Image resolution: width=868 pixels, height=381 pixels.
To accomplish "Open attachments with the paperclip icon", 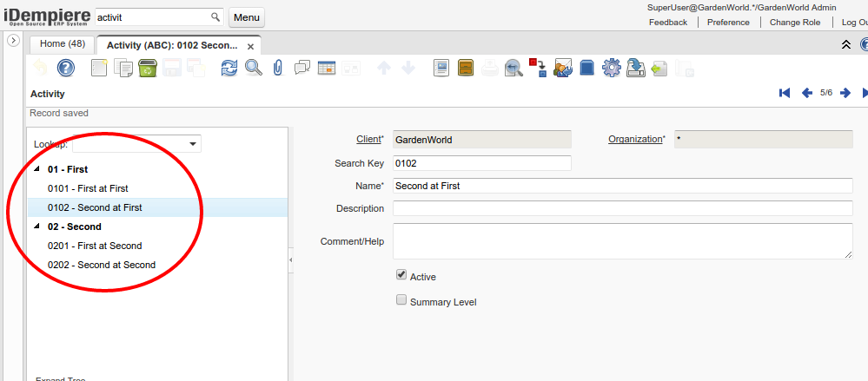I will [278, 68].
